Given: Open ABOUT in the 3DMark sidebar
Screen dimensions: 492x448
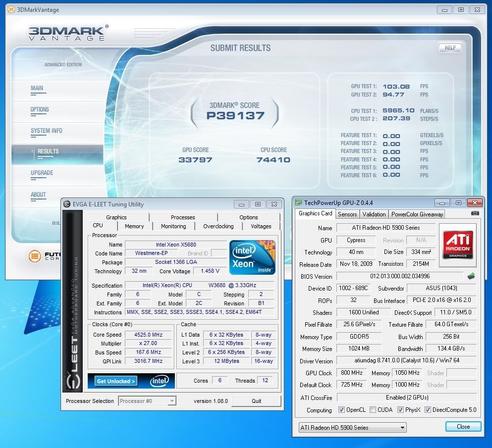Looking at the screenshot, I should click(38, 195).
